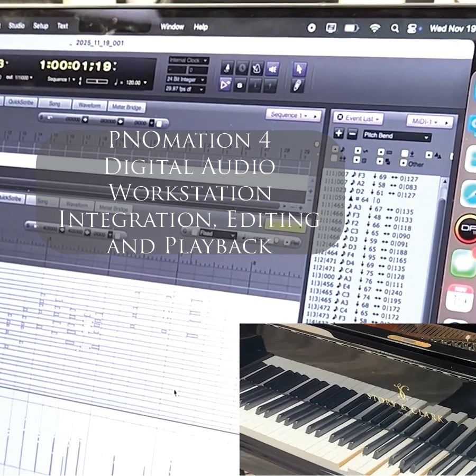
Task: Open the Setup menu
Action: pos(41,26)
